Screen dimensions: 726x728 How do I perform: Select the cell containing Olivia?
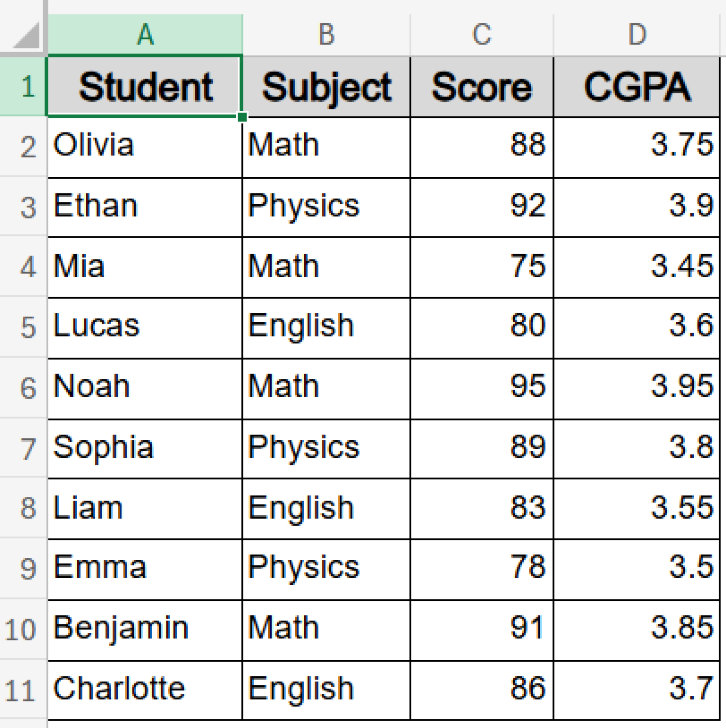click(145, 147)
